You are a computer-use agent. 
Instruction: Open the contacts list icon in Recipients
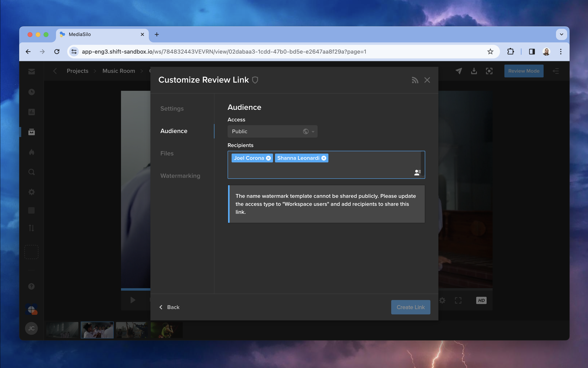coord(417,173)
